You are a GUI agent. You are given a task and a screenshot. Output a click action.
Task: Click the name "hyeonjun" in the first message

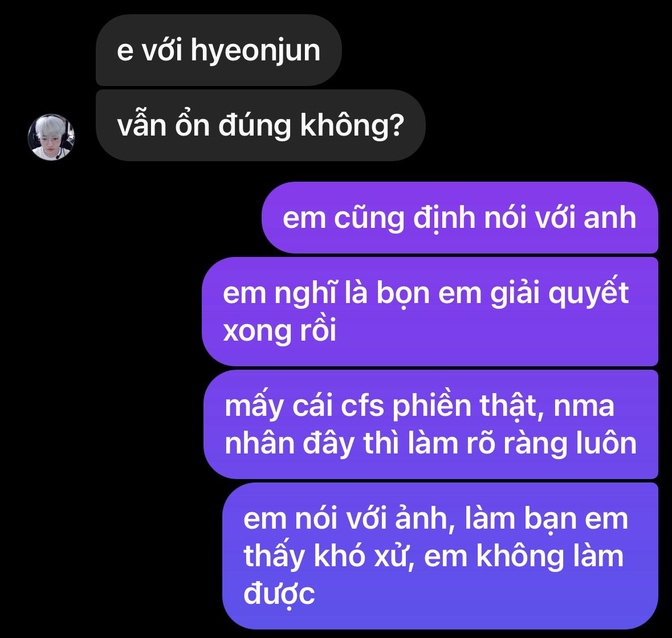(255, 51)
